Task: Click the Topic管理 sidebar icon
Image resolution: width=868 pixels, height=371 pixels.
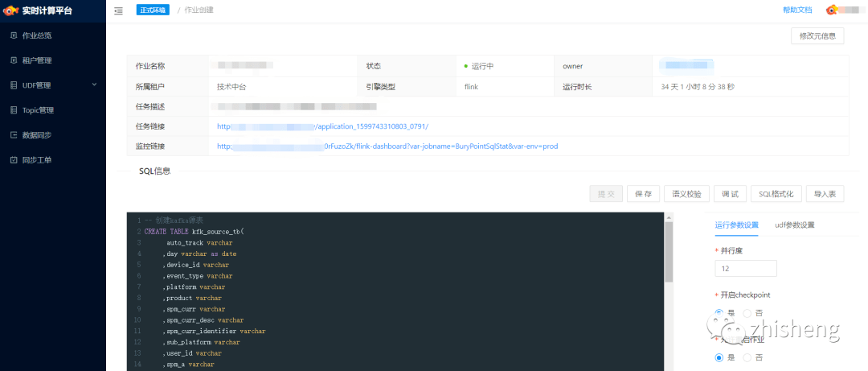Action: tap(14, 110)
